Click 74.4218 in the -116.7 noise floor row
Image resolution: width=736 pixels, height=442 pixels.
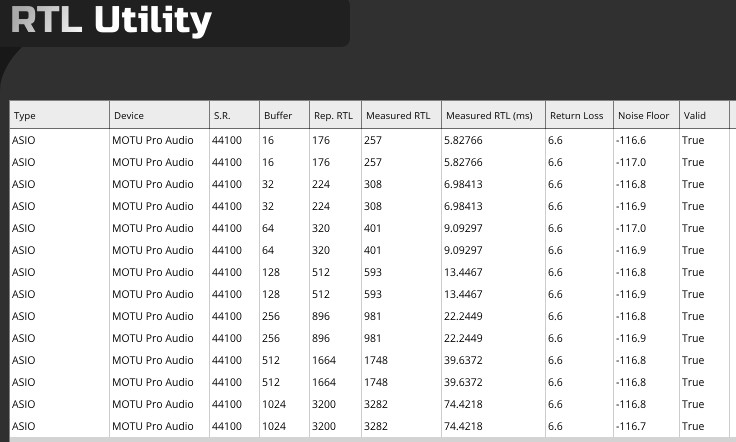pos(461,426)
